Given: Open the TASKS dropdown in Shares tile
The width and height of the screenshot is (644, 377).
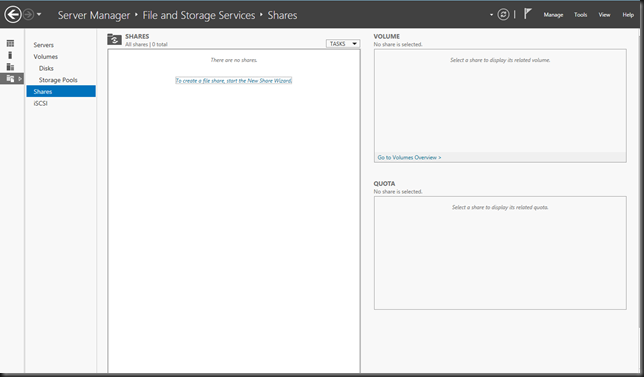Looking at the screenshot, I should tap(343, 44).
